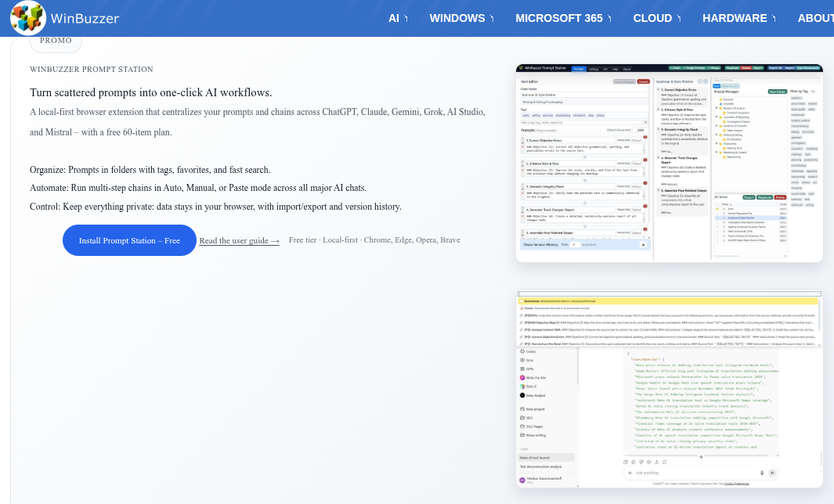Open the Prompt Station editor screenshot thumbnail
834x504 pixels.
669,164
